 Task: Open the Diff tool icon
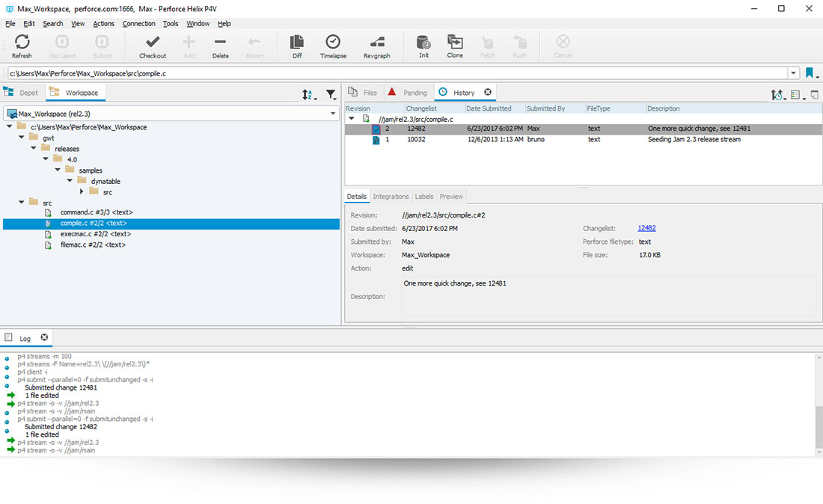click(296, 46)
